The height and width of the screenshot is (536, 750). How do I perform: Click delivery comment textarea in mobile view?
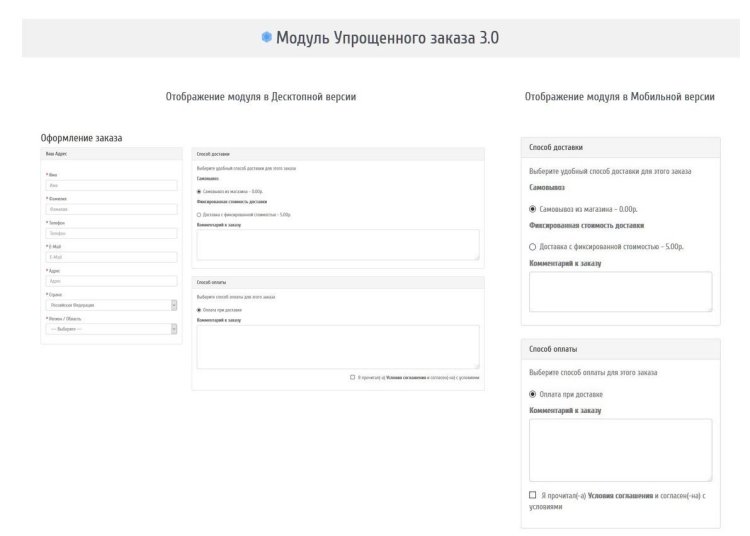point(620,291)
